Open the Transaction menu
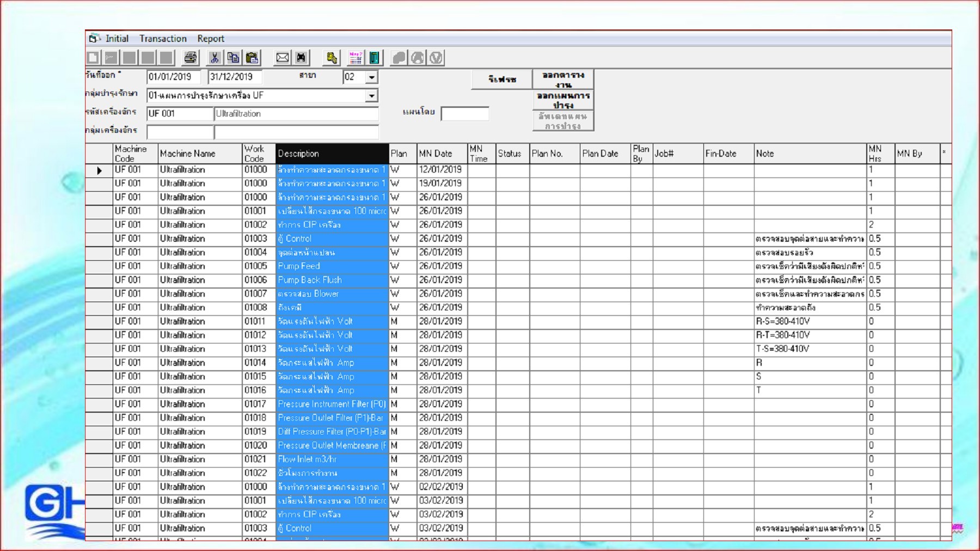The width and height of the screenshot is (980, 551). point(163,38)
